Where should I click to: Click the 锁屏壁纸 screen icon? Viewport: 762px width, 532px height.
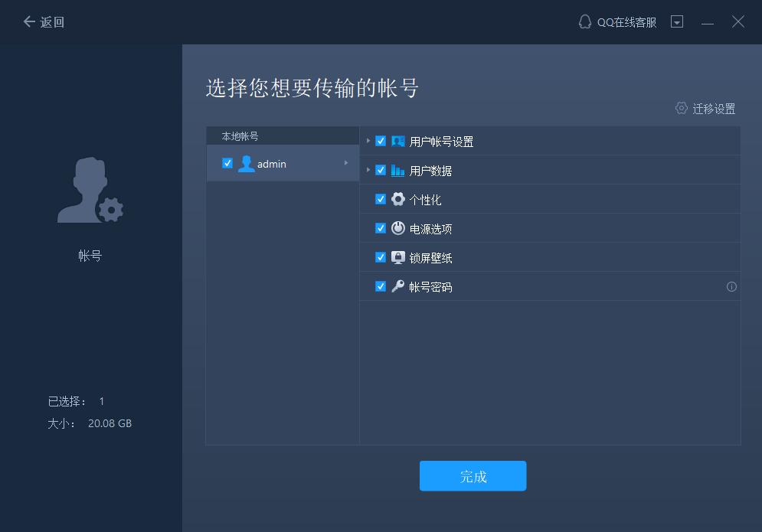pyautogui.click(x=397, y=257)
